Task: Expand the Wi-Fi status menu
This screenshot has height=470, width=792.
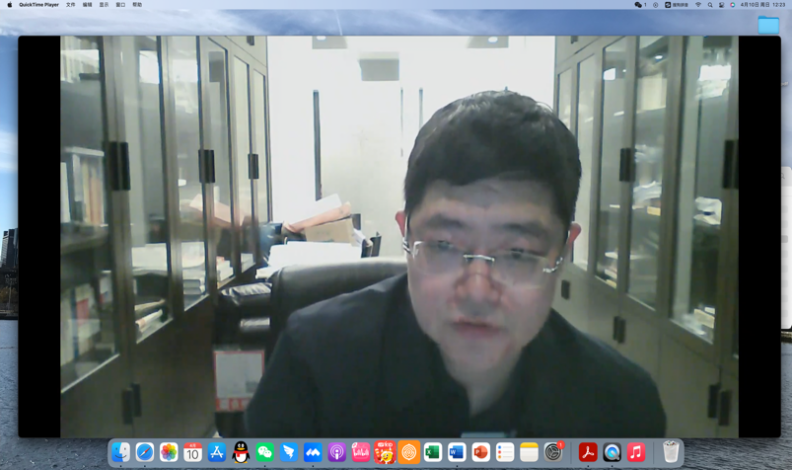Action: coord(698,5)
